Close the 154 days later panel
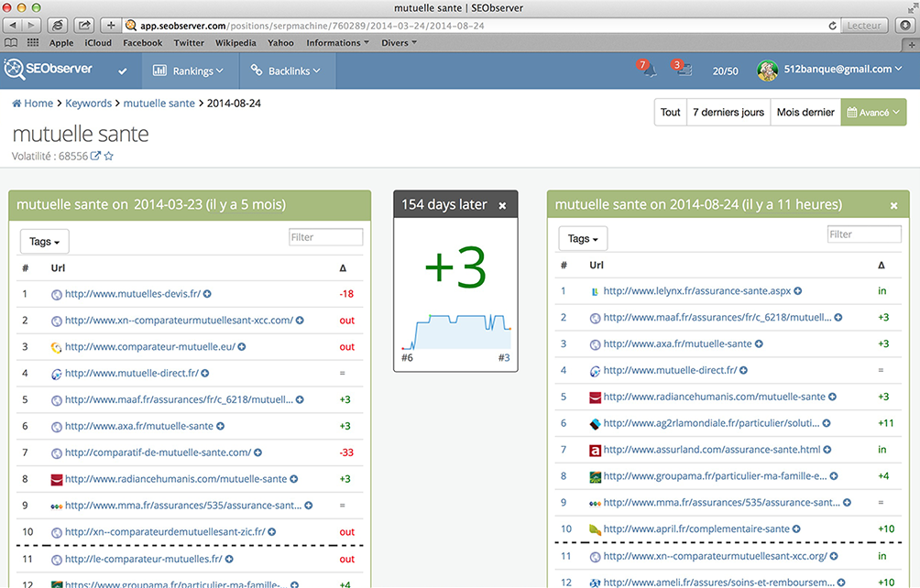Image resolution: width=920 pixels, height=588 pixels. coord(502,206)
